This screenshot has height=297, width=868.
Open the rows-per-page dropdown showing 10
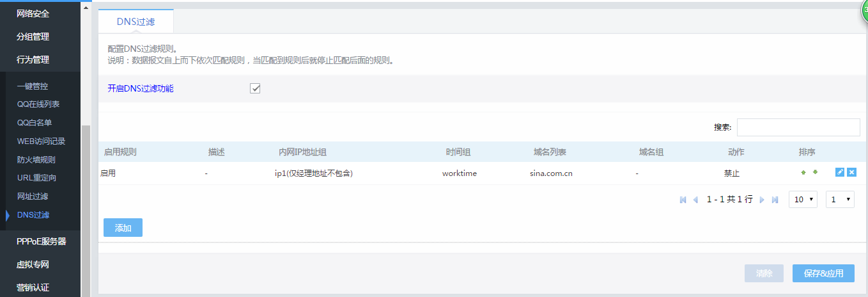point(803,200)
